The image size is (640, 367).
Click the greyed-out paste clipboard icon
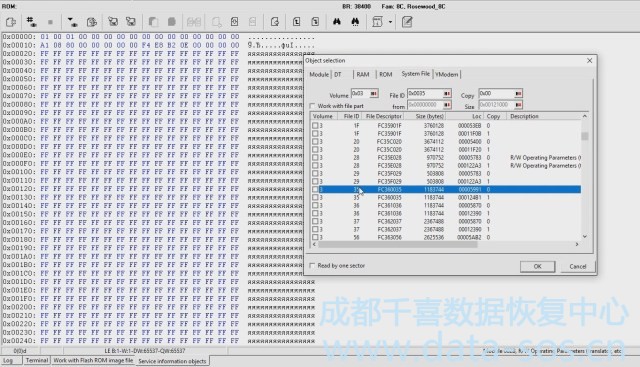pyautogui.click(x=172, y=22)
